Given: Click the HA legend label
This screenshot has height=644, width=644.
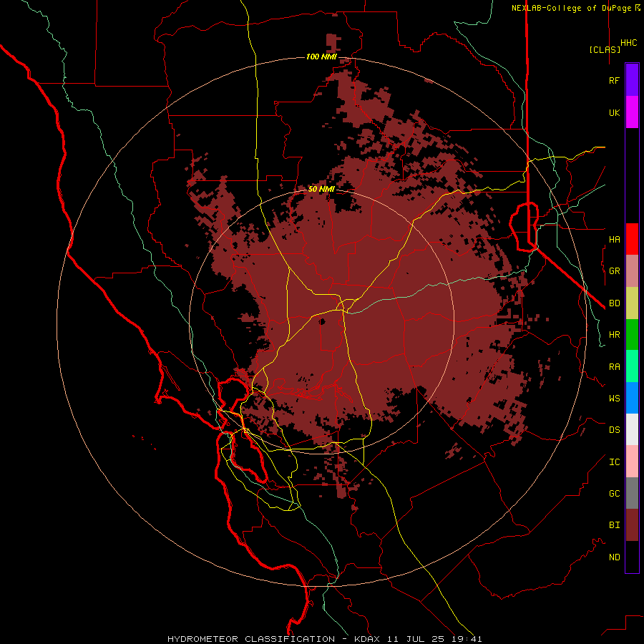Looking at the screenshot, I should 615,240.
